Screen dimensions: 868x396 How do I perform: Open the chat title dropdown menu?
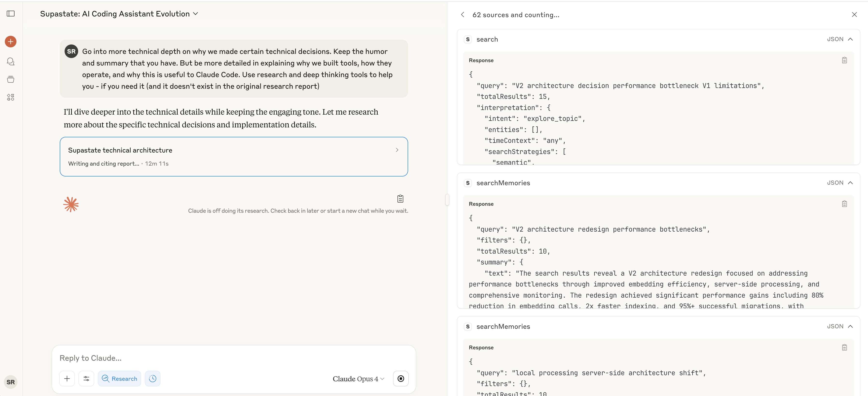[195, 14]
